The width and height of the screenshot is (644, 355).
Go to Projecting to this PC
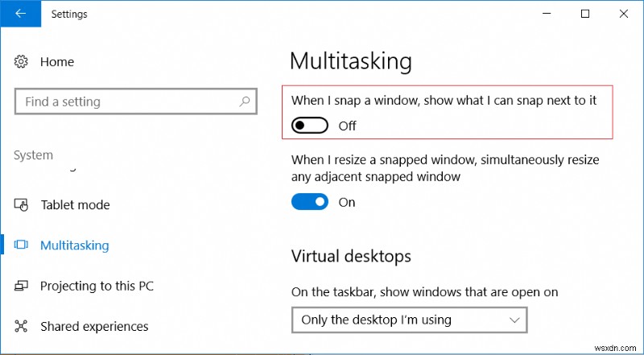[x=97, y=286]
